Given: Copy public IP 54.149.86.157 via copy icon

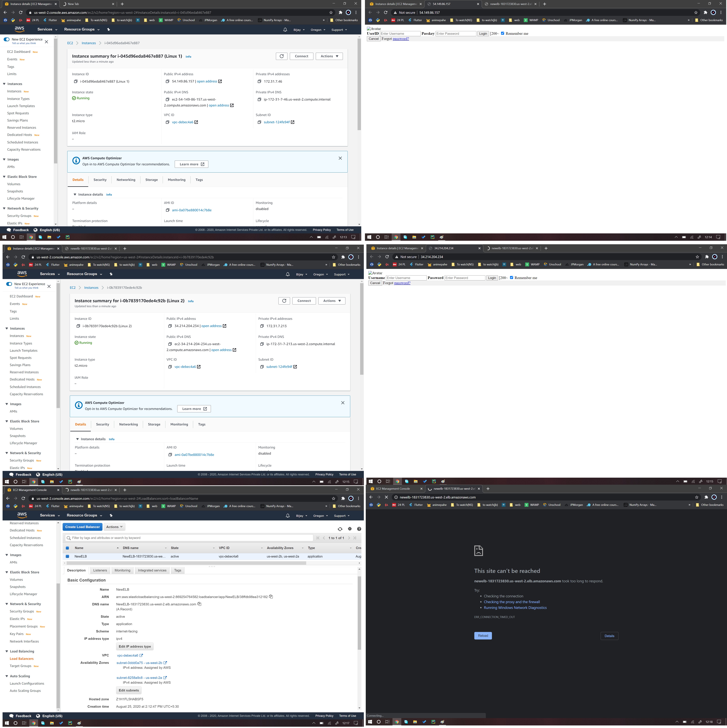Looking at the screenshot, I should [167, 81].
